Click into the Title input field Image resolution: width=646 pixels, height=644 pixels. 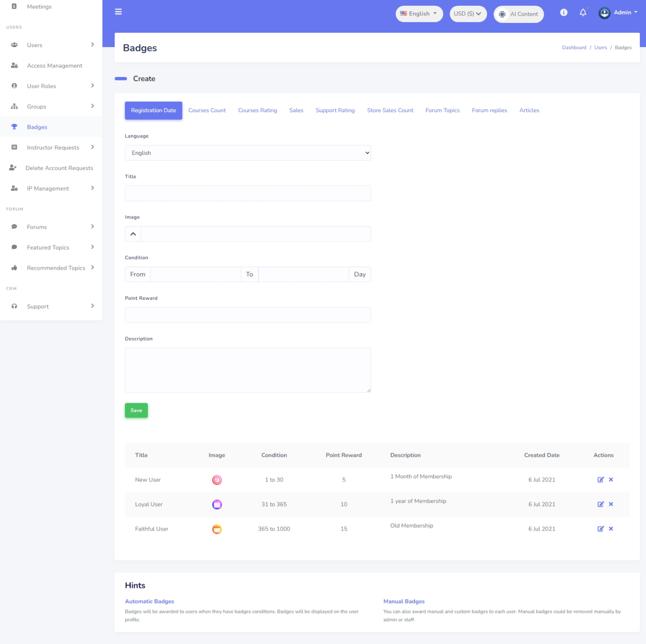[x=248, y=194]
